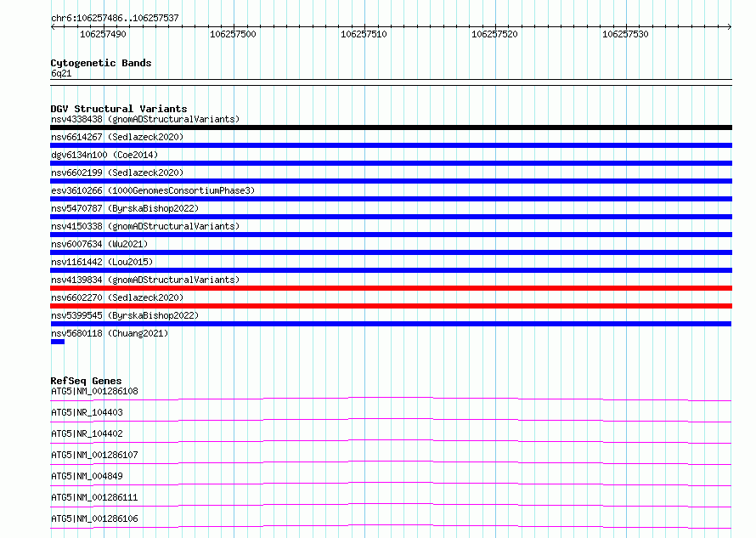The height and width of the screenshot is (538, 756).
Task: Click the black bar for nsv4338438
Action: 391,127
